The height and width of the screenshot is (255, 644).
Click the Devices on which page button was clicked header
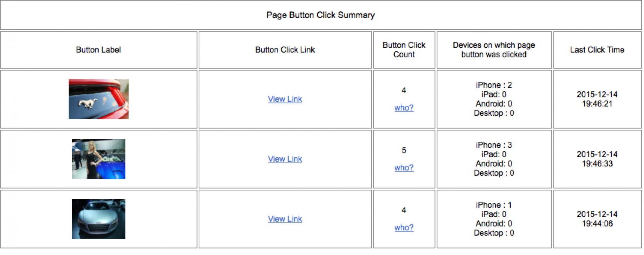click(494, 50)
